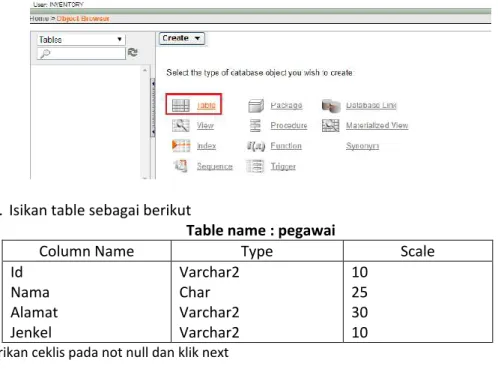Click the Package icon

[x=256, y=106]
